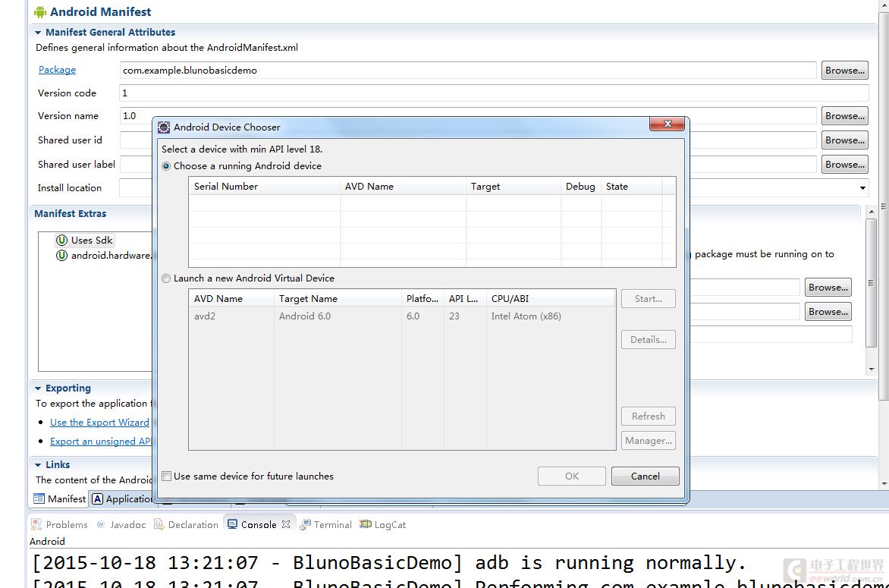The image size is (889, 588).
Task: Collapse the Manifest General Attributes section
Action: coord(38,33)
